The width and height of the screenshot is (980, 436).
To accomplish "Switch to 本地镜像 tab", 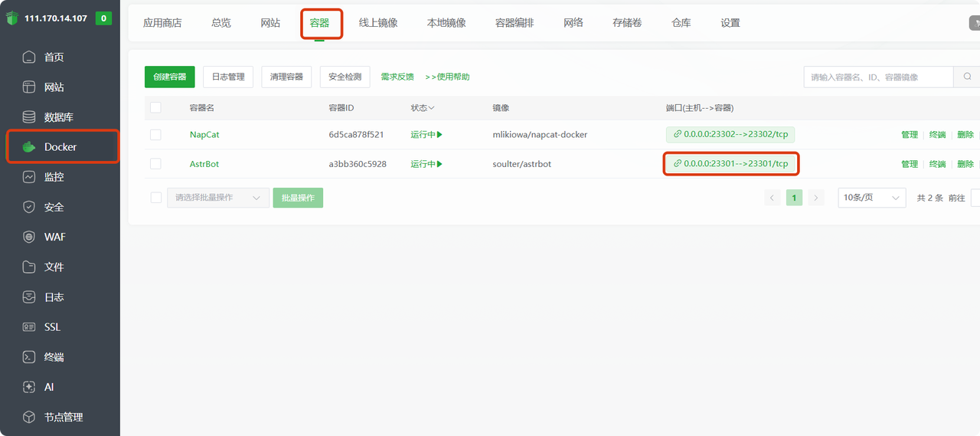I will click(x=446, y=23).
